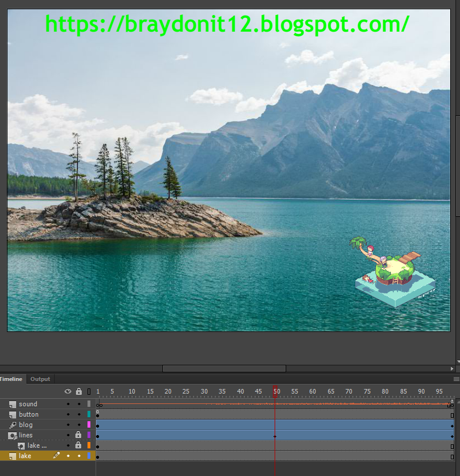
Task: Click the purple outline swatch of lines layer
Action: pos(89,435)
